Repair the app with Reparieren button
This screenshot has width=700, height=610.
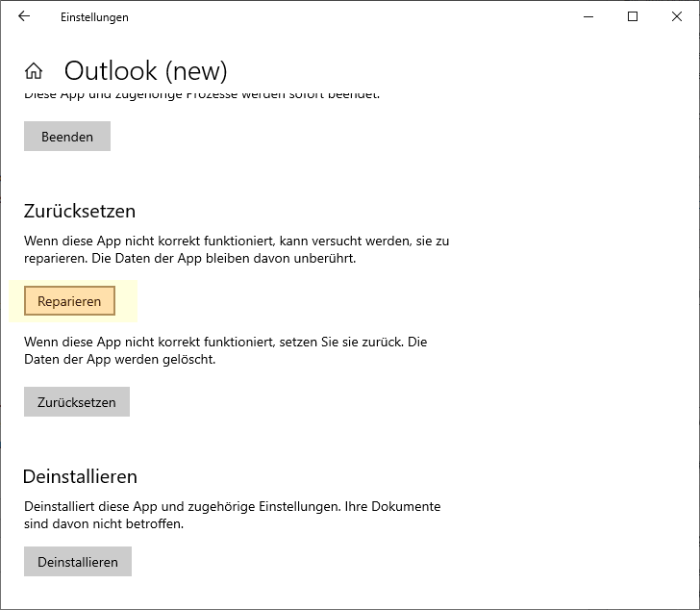coord(69,301)
